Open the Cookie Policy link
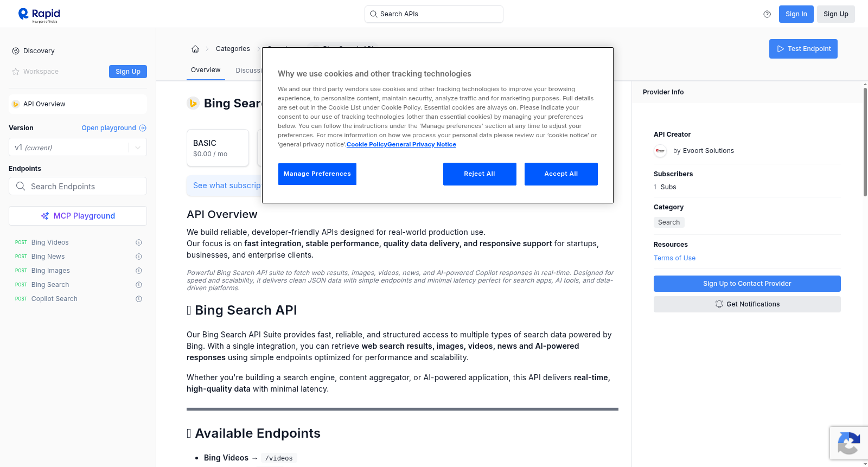The width and height of the screenshot is (868, 467). (367, 144)
